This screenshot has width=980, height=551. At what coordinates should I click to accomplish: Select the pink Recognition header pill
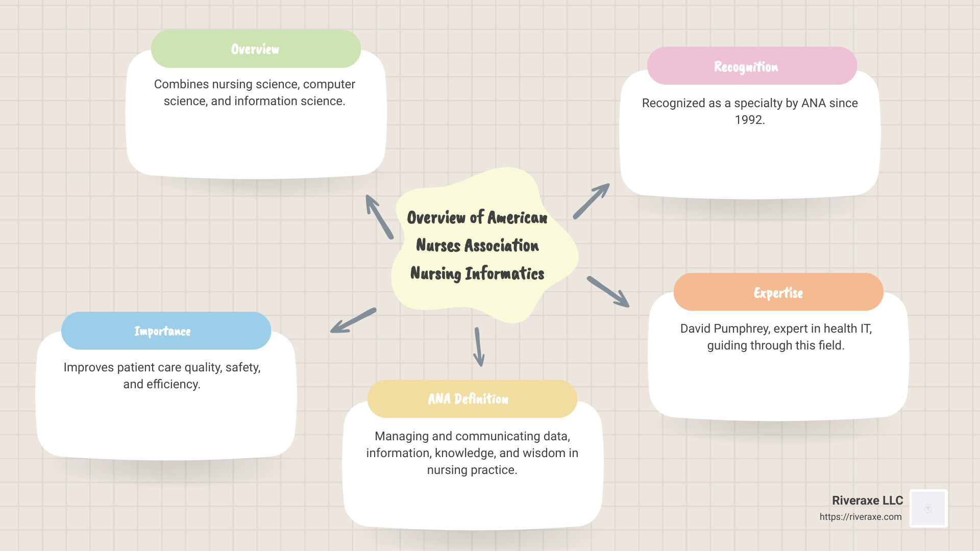751,66
